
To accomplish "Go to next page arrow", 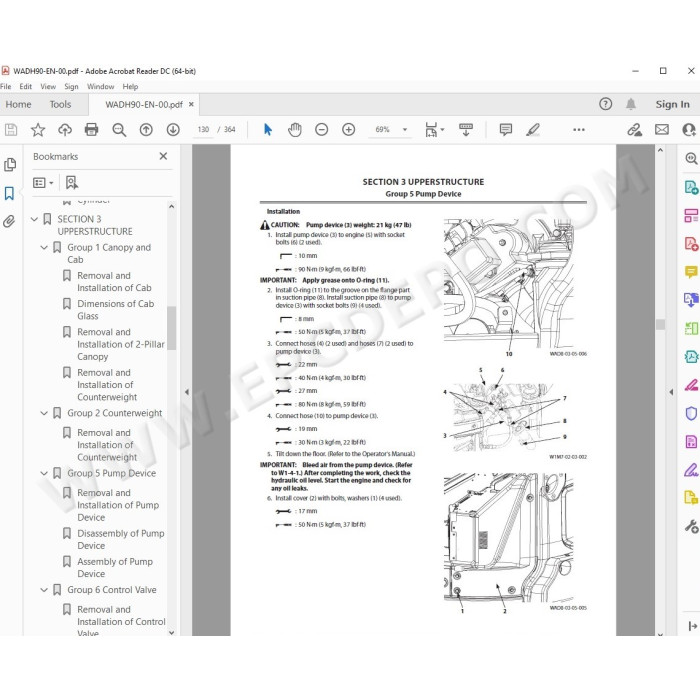I will point(173,130).
